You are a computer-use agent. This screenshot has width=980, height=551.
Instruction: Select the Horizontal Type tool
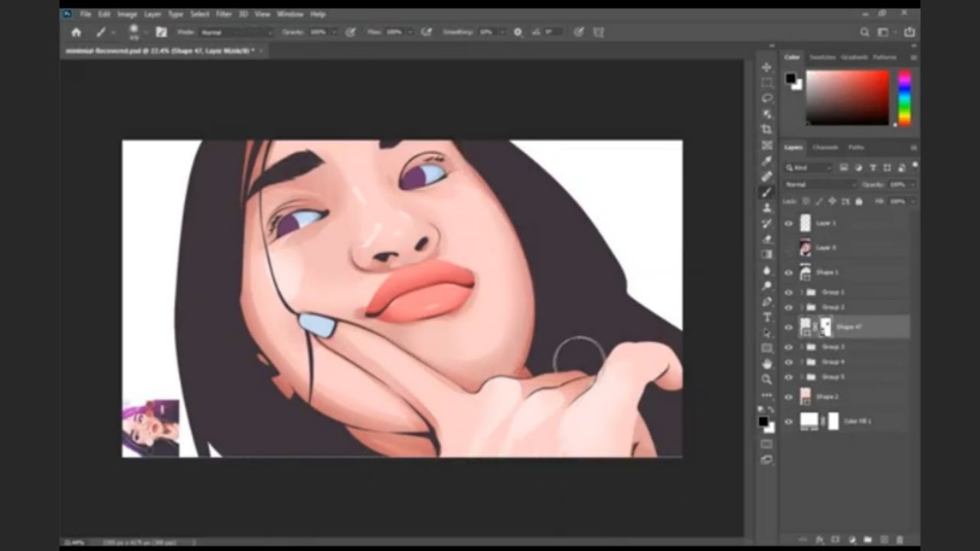tap(766, 317)
